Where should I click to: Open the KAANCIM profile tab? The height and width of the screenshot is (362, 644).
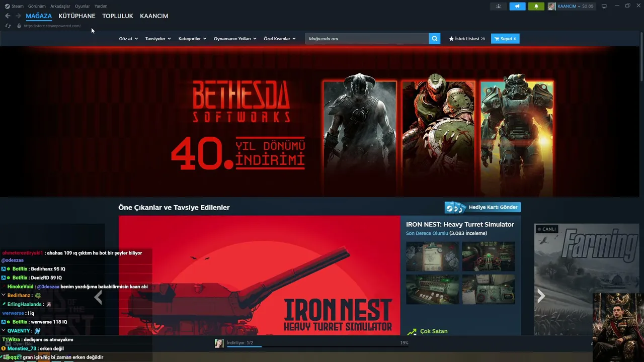(154, 16)
